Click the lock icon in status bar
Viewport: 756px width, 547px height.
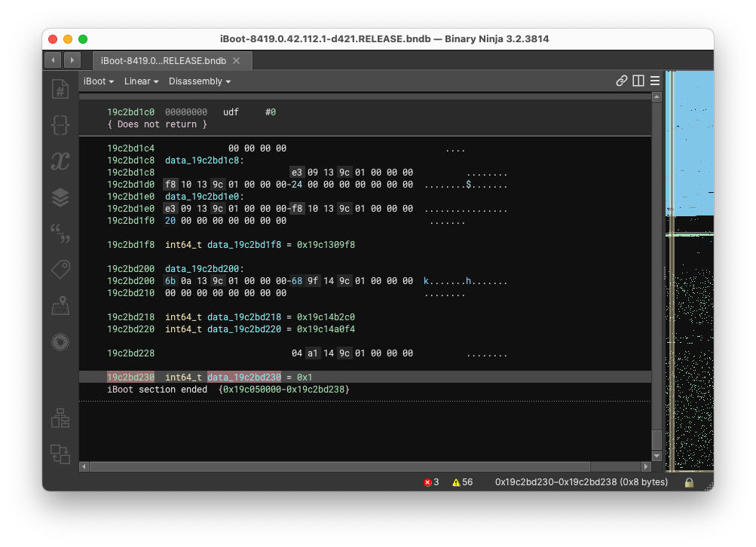(689, 482)
